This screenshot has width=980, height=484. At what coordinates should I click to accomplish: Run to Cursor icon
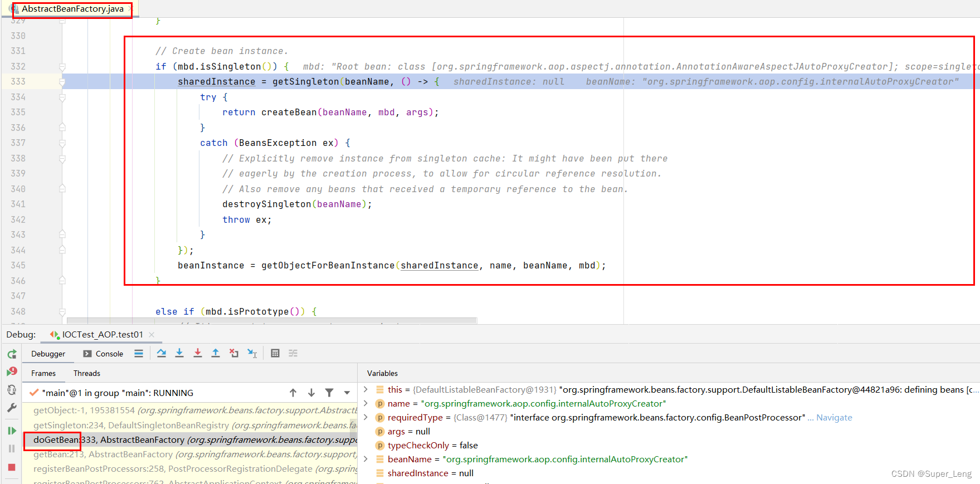[x=252, y=353]
